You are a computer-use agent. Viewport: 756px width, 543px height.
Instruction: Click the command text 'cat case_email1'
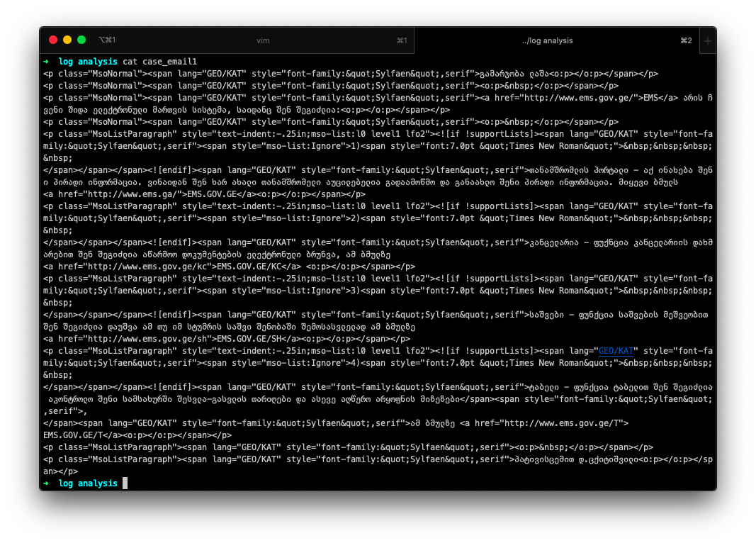(160, 62)
